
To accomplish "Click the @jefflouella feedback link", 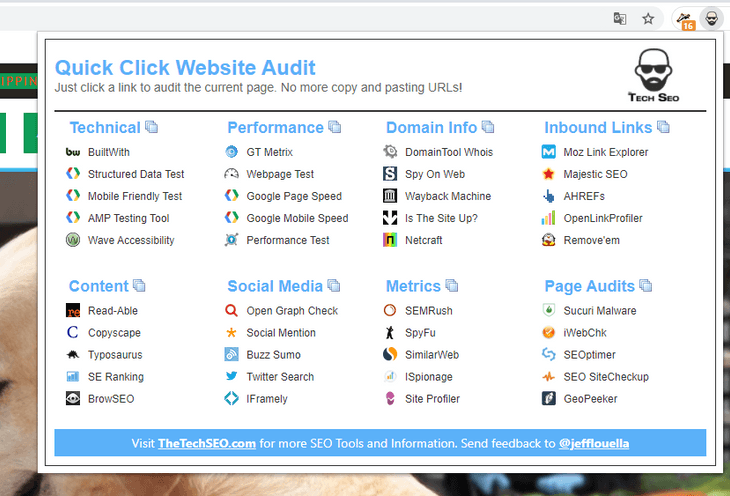I will coord(594,443).
